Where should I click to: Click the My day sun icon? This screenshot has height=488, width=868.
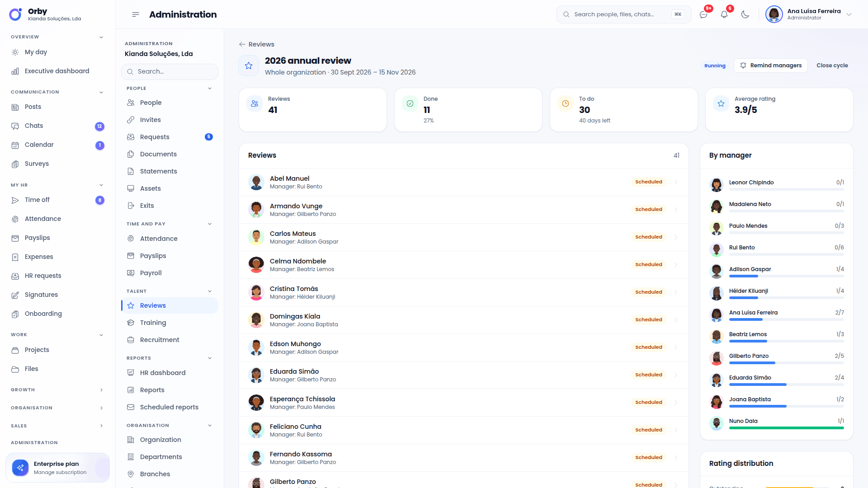pos(15,52)
